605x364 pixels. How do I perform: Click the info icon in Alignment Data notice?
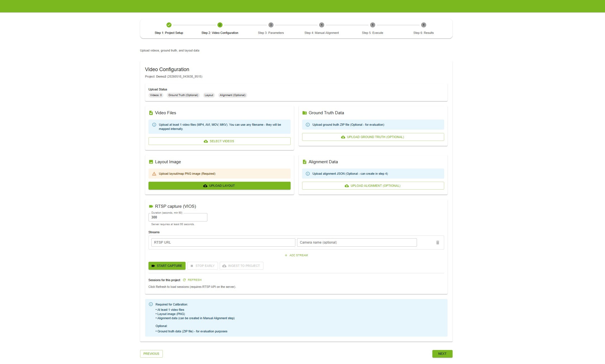[x=308, y=174]
